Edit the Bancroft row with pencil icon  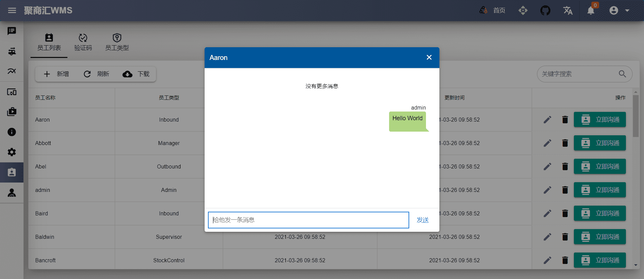coord(547,260)
